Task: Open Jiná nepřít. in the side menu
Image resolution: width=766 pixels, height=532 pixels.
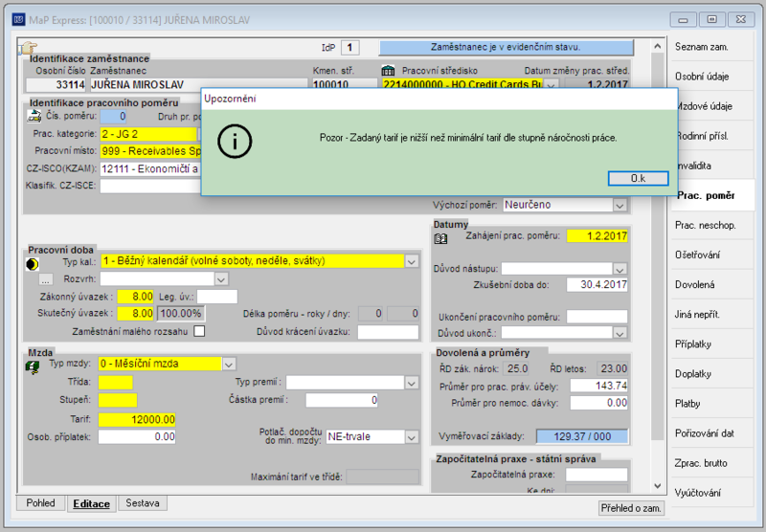Action: tap(712, 315)
